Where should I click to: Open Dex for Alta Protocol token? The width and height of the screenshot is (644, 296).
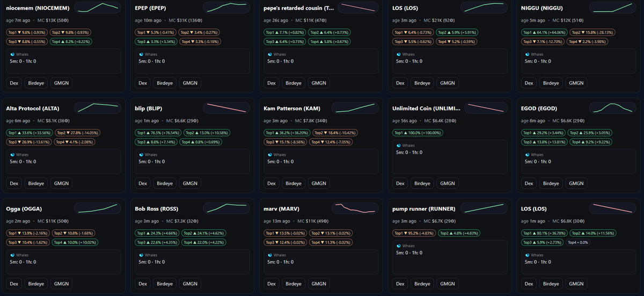point(14,184)
